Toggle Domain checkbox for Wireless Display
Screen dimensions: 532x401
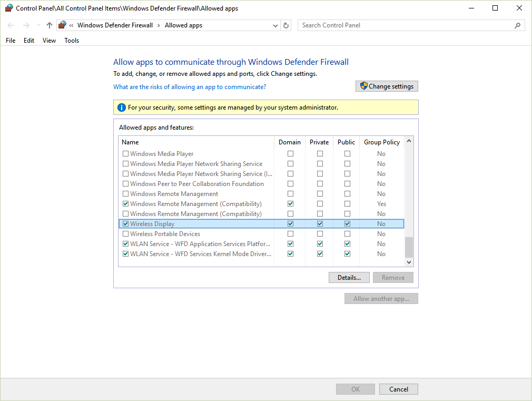coord(290,224)
